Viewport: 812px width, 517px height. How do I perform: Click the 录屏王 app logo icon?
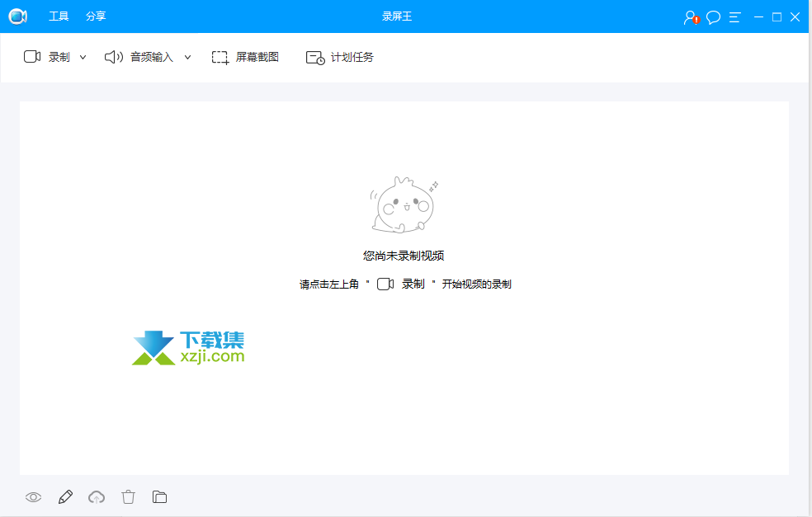click(x=17, y=16)
